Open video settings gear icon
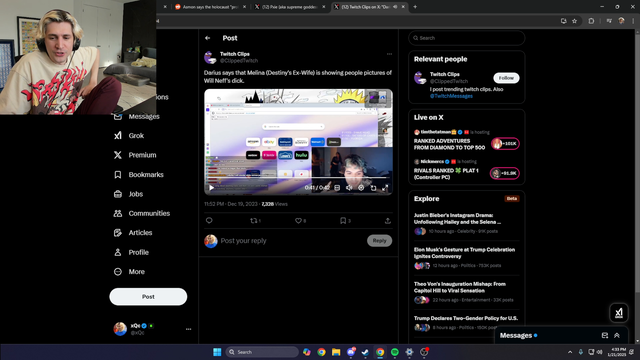640x360 pixels. (x=361, y=188)
